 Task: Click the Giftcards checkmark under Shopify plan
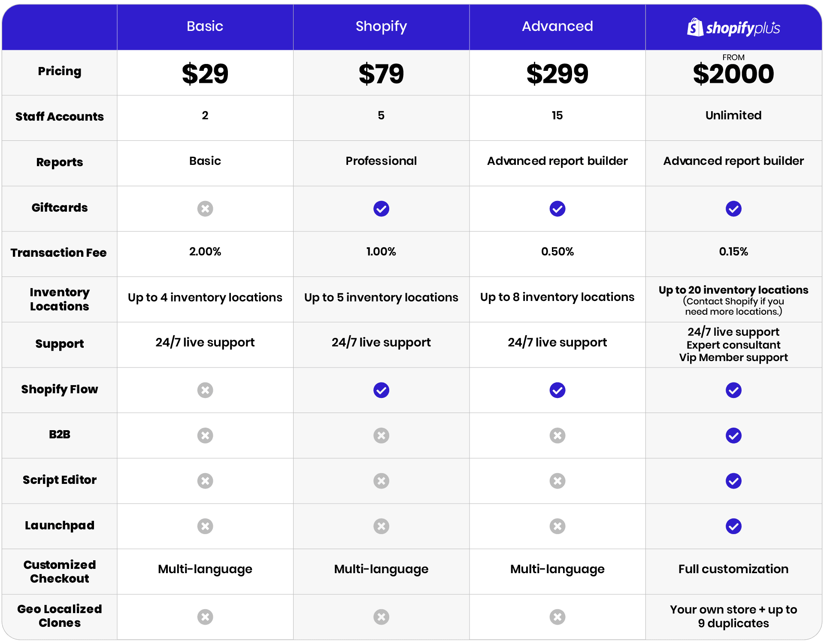click(381, 209)
